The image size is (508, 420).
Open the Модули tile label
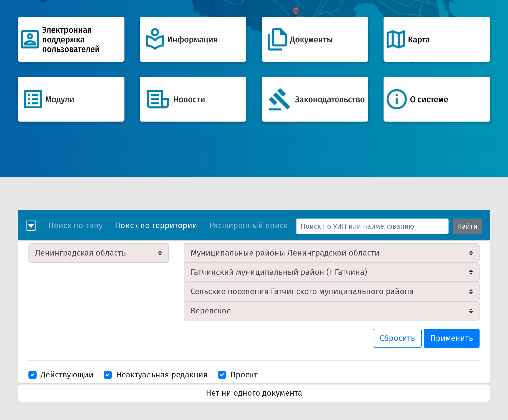pyautogui.click(x=60, y=99)
